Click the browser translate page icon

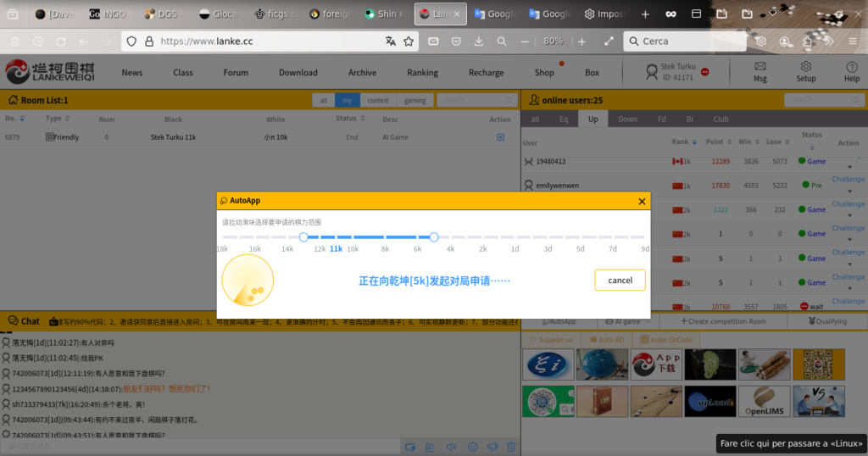[x=390, y=42]
